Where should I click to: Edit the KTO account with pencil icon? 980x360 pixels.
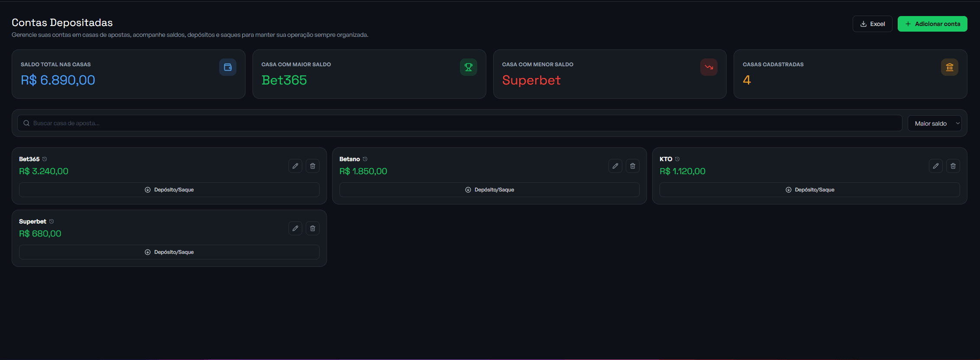(x=936, y=166)
